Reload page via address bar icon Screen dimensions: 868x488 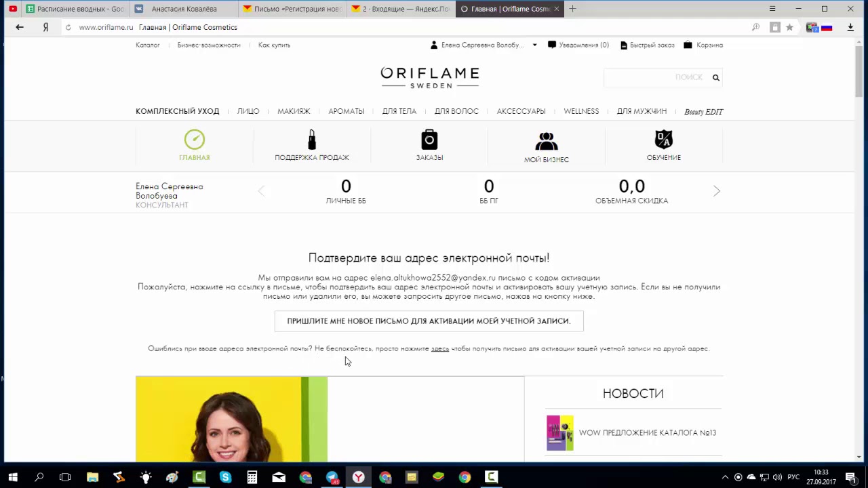click(68, 27)
